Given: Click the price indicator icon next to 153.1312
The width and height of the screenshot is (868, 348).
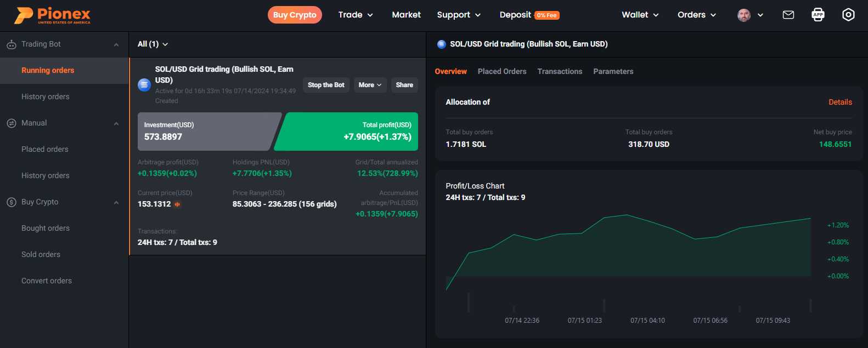Looking at the screenshot, I should tap(177, 204).
